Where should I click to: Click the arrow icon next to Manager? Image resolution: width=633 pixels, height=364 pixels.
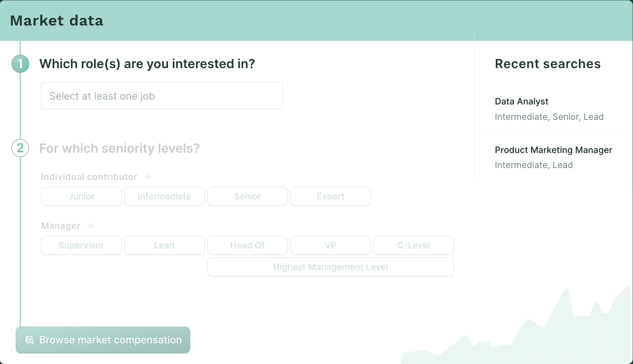(90, 226)
